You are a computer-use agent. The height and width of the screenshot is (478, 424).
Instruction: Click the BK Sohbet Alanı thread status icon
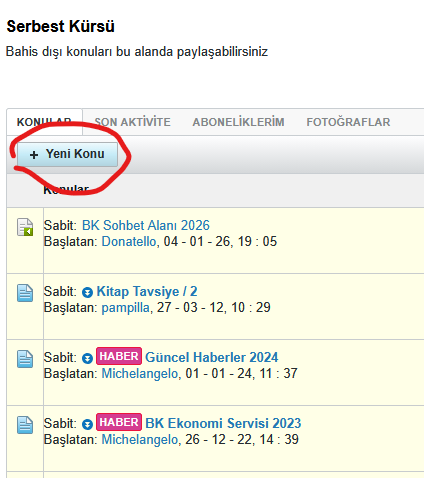tap(25, 227)
